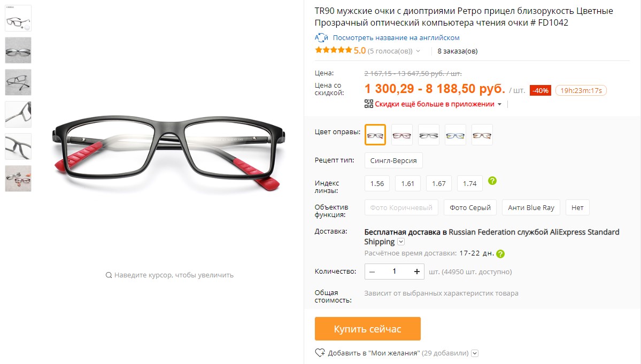Click the heart icon to add to wishlist

tap(320, 353)
